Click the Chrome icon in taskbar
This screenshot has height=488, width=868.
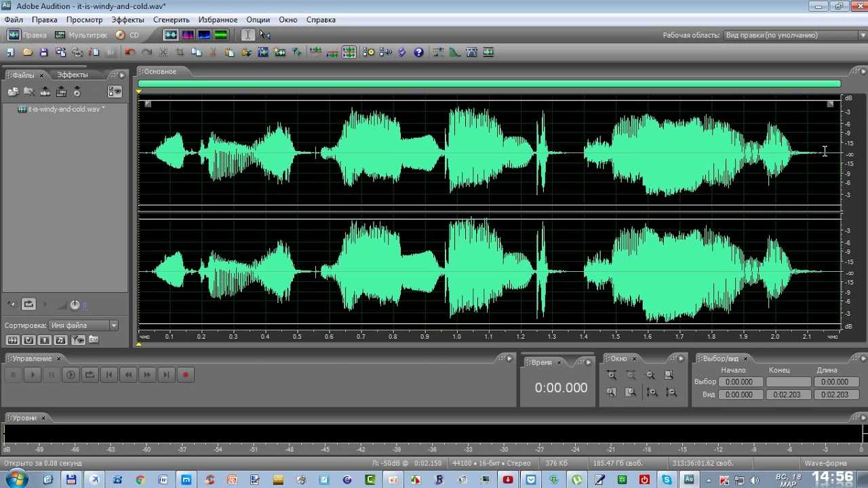(140, 480)
